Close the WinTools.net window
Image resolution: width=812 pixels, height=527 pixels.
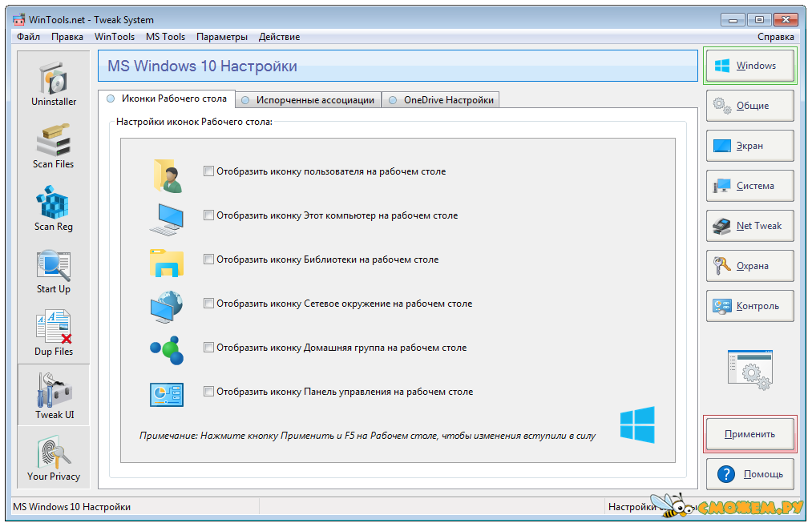(x=786, y=20)
